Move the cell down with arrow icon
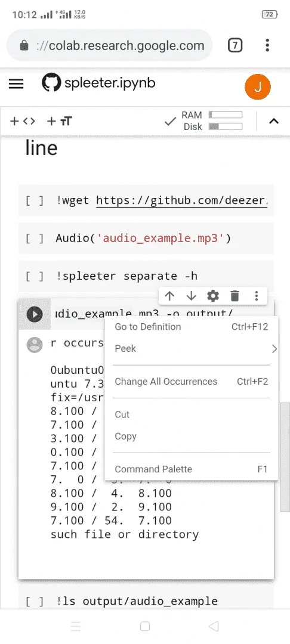290x644 pixels. (x=191, y=296)
